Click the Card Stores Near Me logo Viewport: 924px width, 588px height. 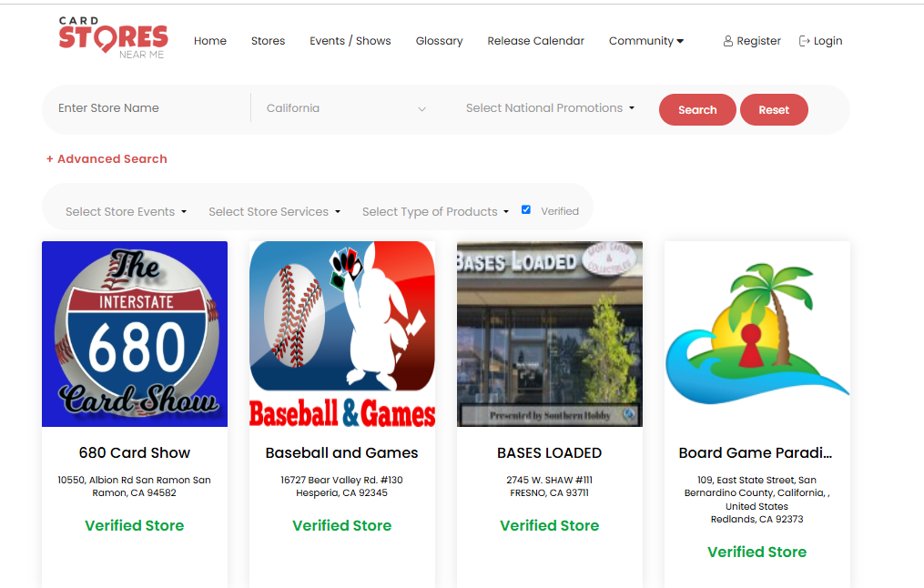click(x=113, y=36)
